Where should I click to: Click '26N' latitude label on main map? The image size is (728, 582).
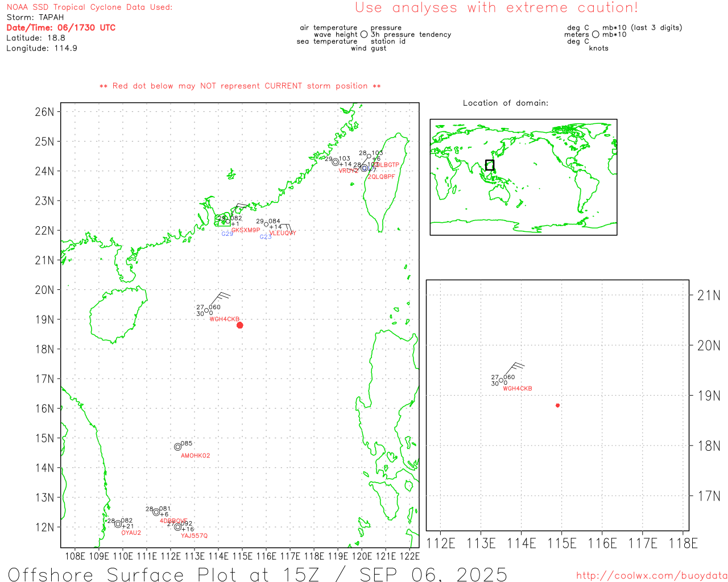tap(44, 111)
